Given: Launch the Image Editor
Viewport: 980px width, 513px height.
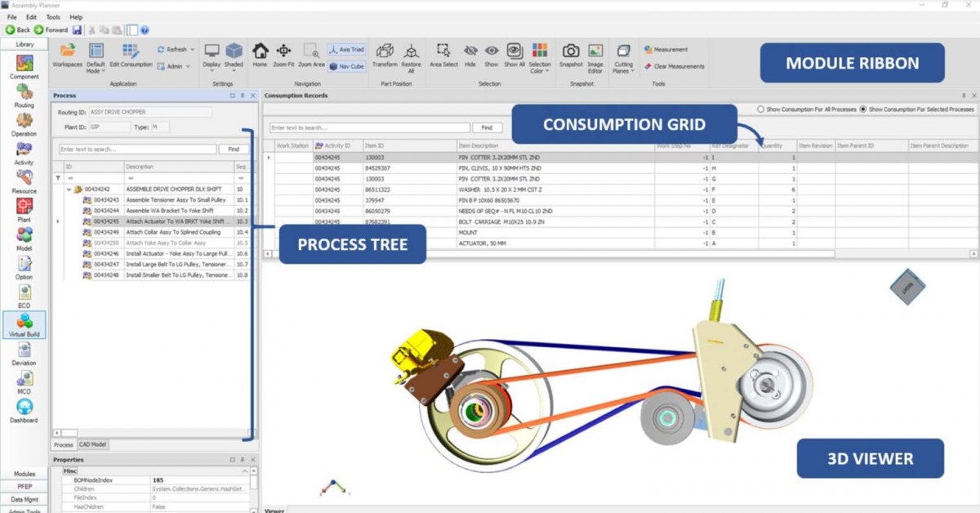Looking at the screenshot, I should (x=595, y=56).
